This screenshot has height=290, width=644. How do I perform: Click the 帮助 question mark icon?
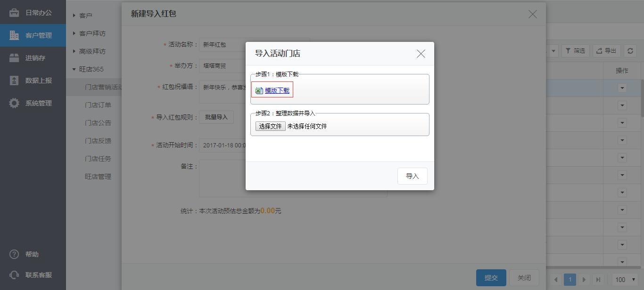(x=14, y=254)
